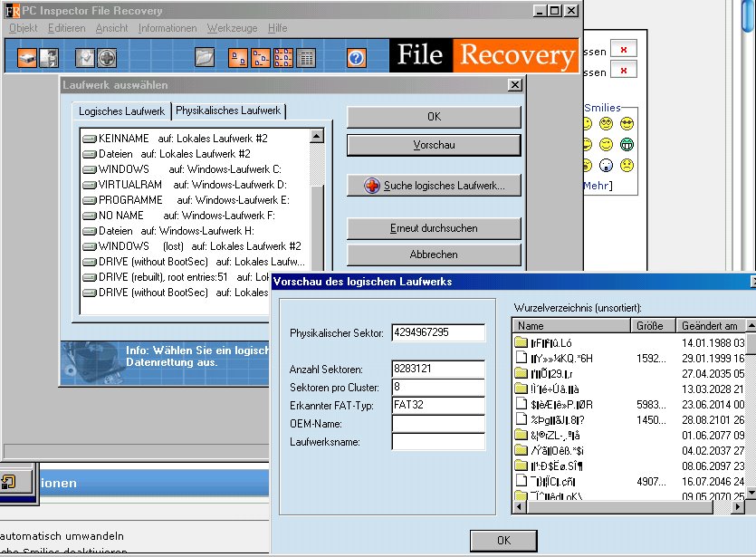Select Dateien on Lokales Laufwerk #2
This screenshot has height=557, width=756.
(167, 154)
